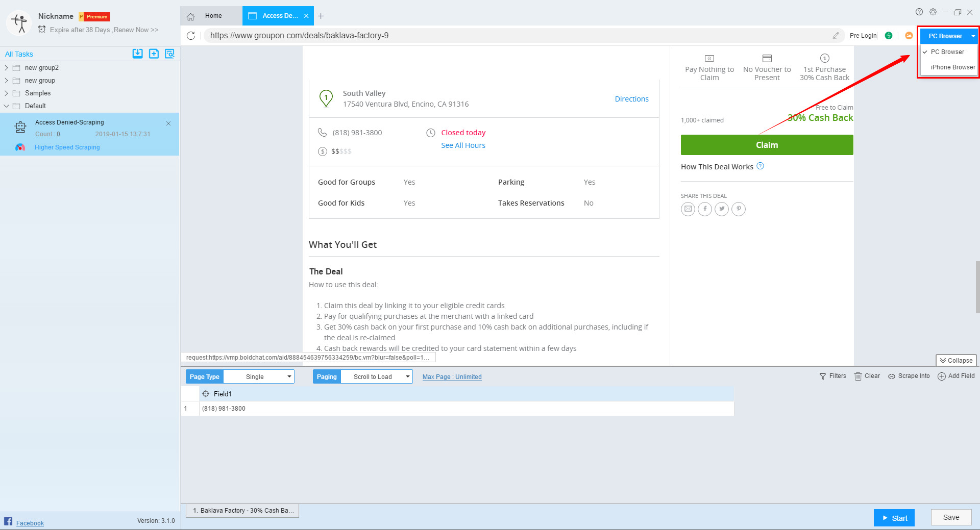
Task: Click the Save button
Action: click(951, 517)
